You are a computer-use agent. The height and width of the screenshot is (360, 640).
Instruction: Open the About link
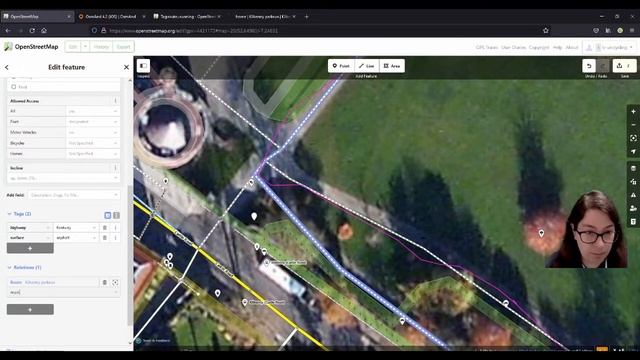(572, 47)
